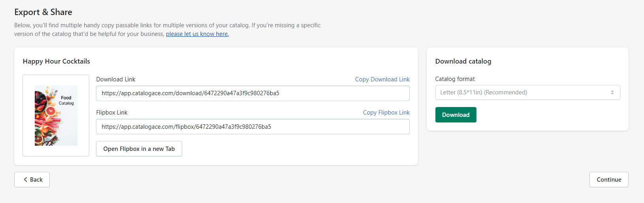Click Copy Flipbox Link
644x203 pixels.
386,113
